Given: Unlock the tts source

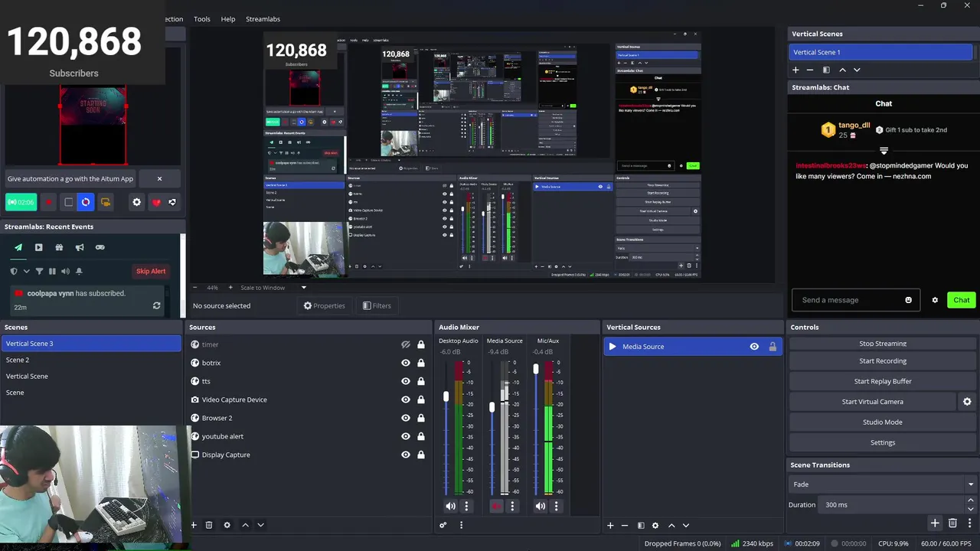Looking at the screenshot, I should click(421, 381).
